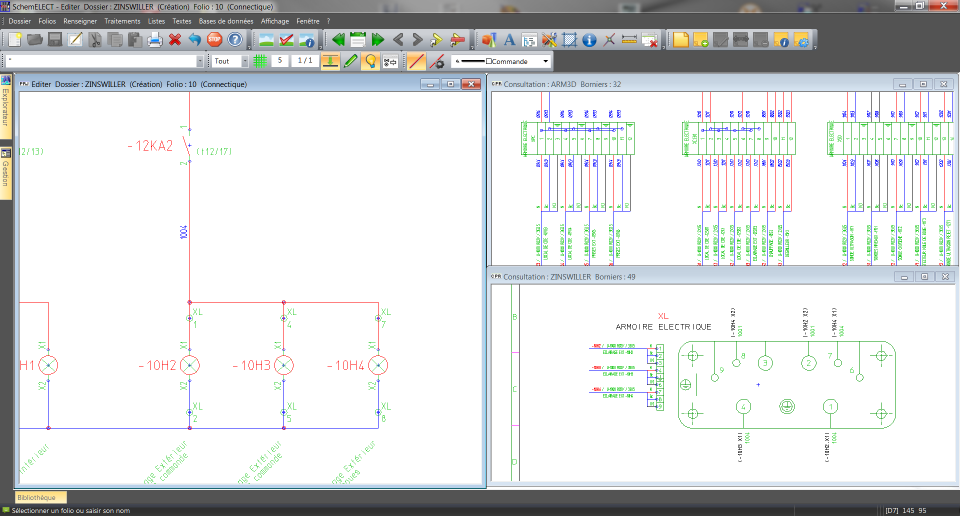The height and width of the screenshot is (516, 960).
Task: Click the tools wrench and screwdriver icon
Action: (549, 40)
